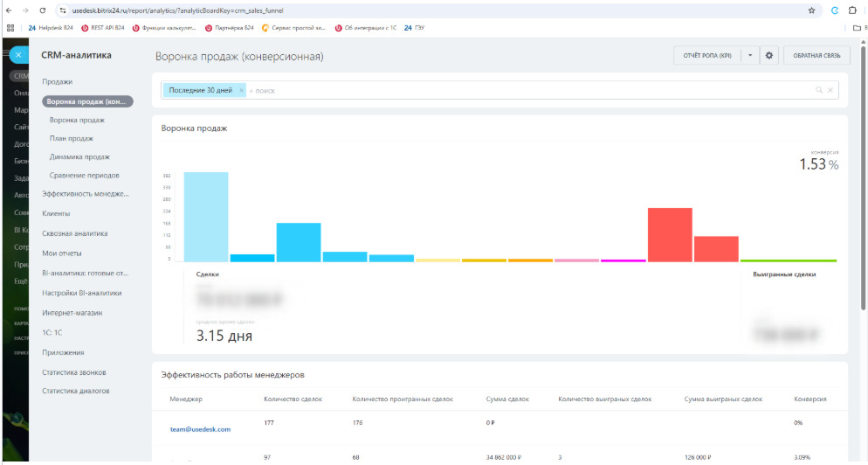Open the Партнёрка Б24 bookmark

coord(229,28)
